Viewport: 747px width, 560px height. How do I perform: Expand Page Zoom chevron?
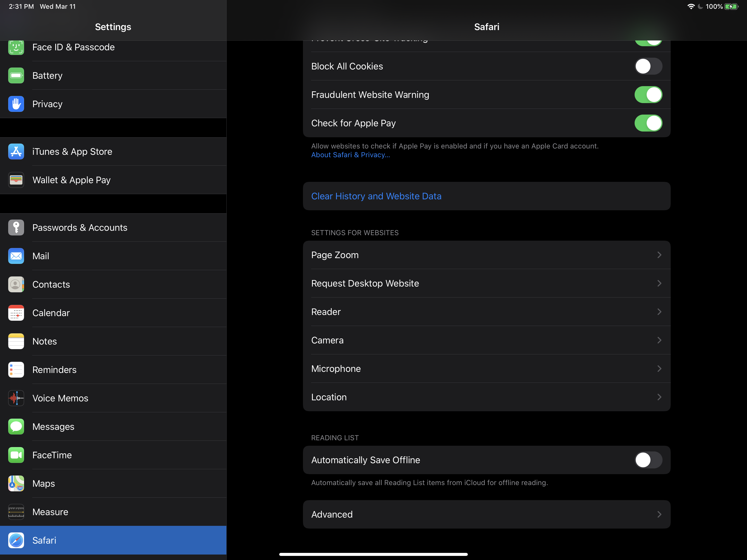click(659, 255)
